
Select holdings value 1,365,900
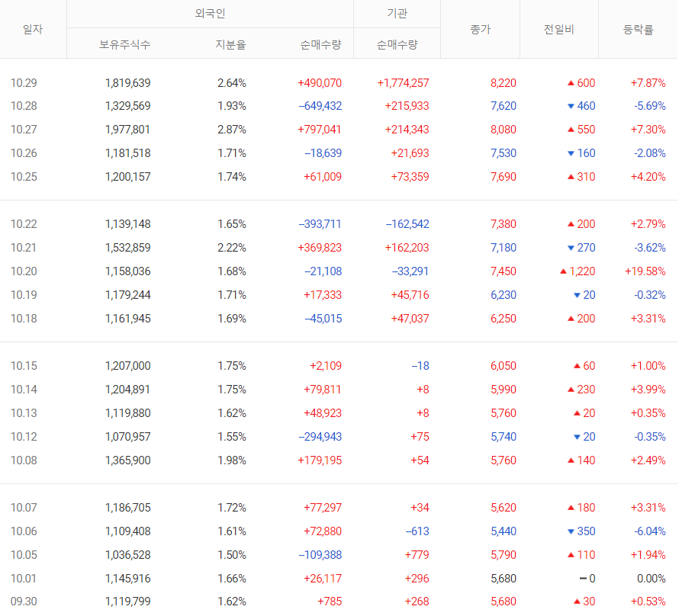point(128,460)
